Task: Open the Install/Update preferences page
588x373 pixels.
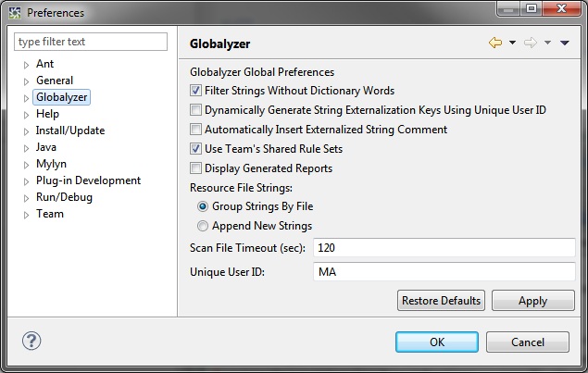Action: coord(70,131)
